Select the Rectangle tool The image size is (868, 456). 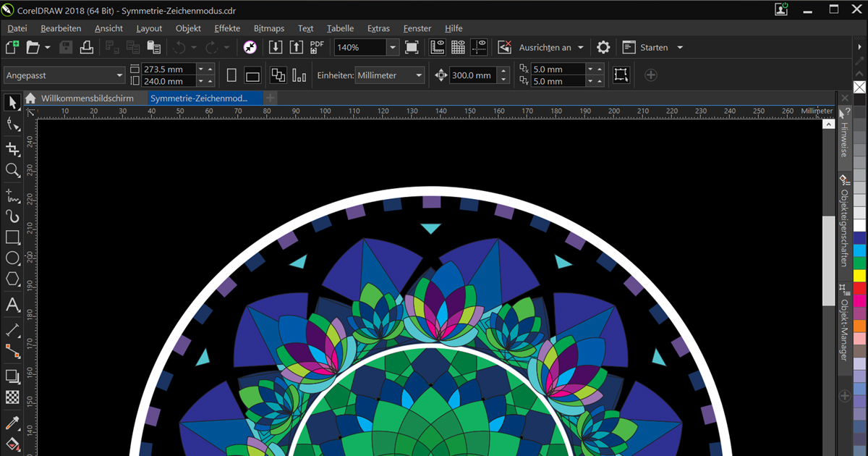point(12,237)
